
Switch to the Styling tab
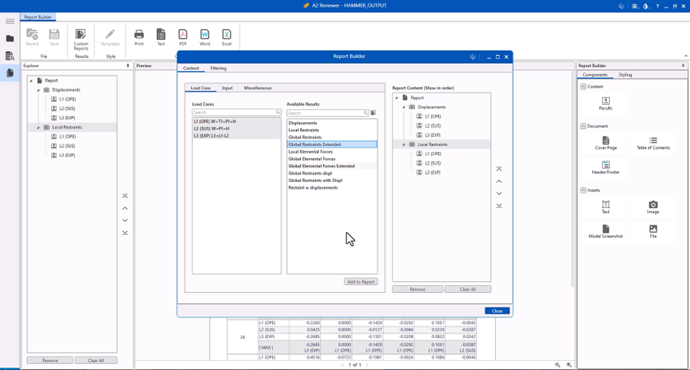click(625, 75)
